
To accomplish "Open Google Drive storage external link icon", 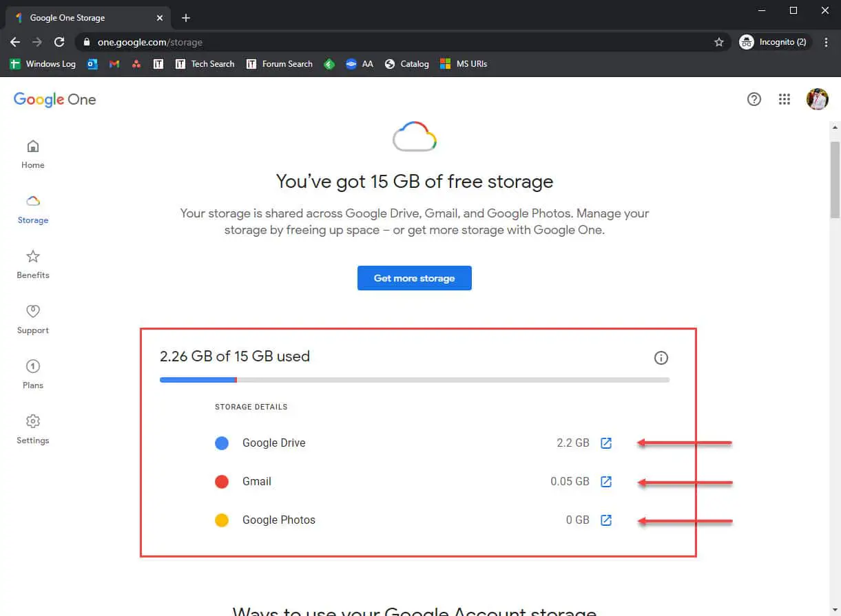I will coord(606,443).
